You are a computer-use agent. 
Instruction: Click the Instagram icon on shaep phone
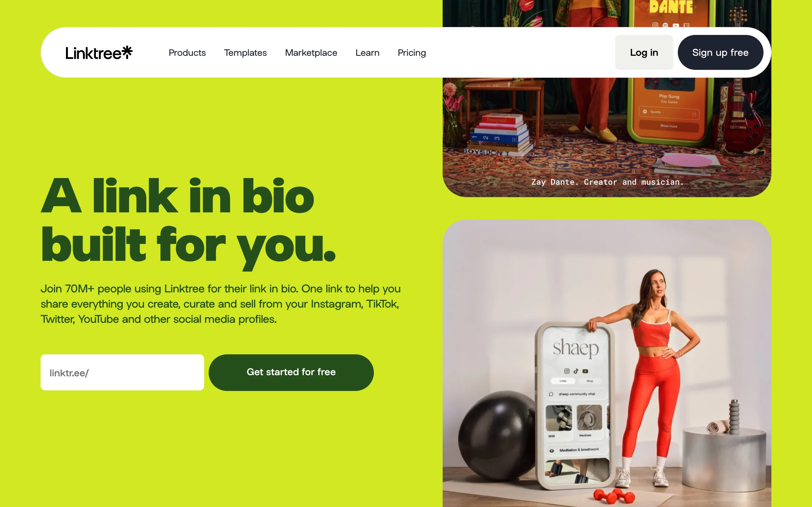tap(567, 371)
